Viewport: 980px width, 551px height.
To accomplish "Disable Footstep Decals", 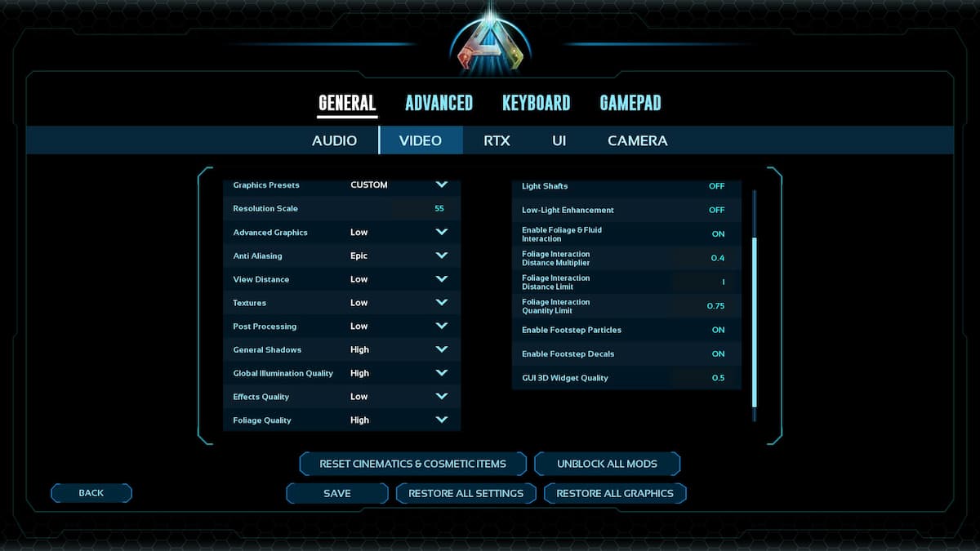I will [718, 353].
